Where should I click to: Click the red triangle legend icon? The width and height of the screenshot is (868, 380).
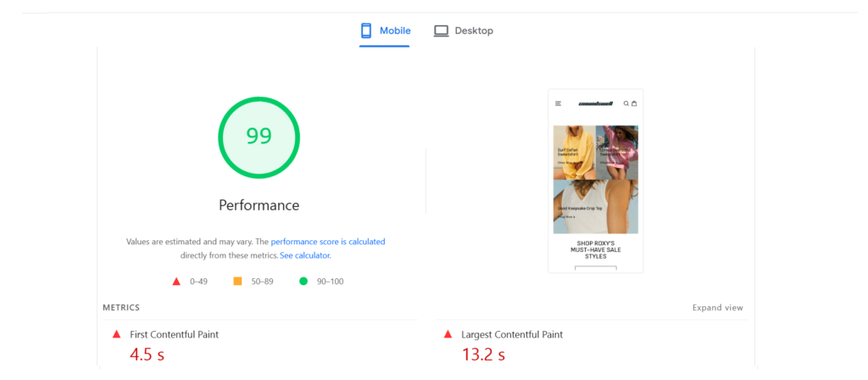(176, 281)
